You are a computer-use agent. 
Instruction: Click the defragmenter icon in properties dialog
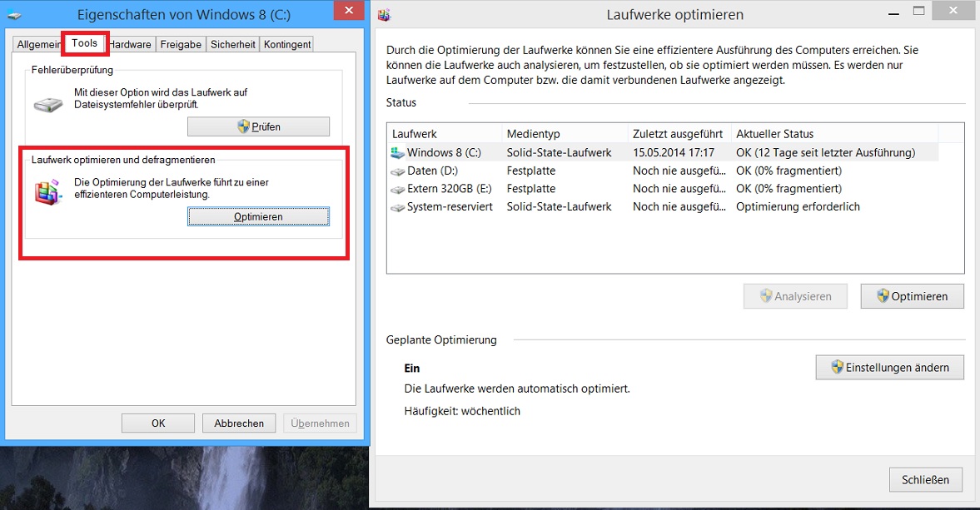[49, 192]
